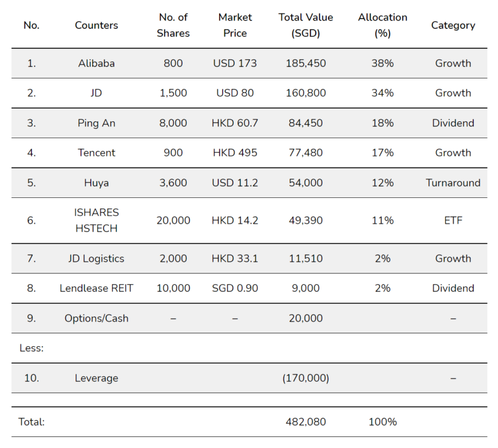498x448 pixels.
Task: Click Alibaba's total value 185,450
Action: coord(305,63)
